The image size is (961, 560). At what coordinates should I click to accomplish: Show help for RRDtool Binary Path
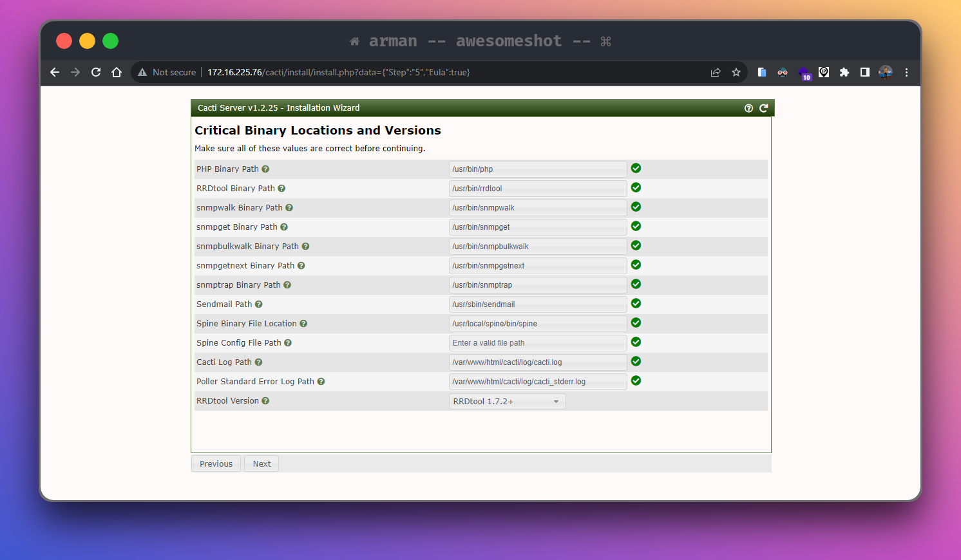281,189
